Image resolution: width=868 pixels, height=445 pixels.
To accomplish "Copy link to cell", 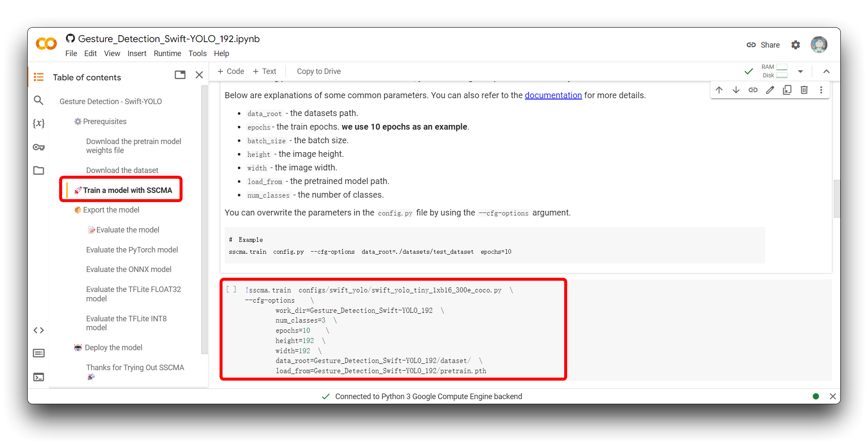I will tap(753, 90).
